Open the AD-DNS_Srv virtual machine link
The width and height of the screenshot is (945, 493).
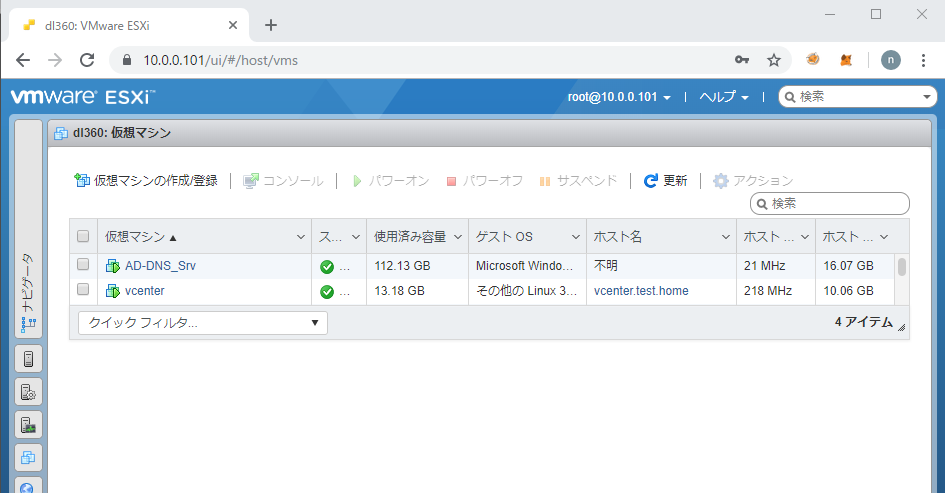pos(160,266)
